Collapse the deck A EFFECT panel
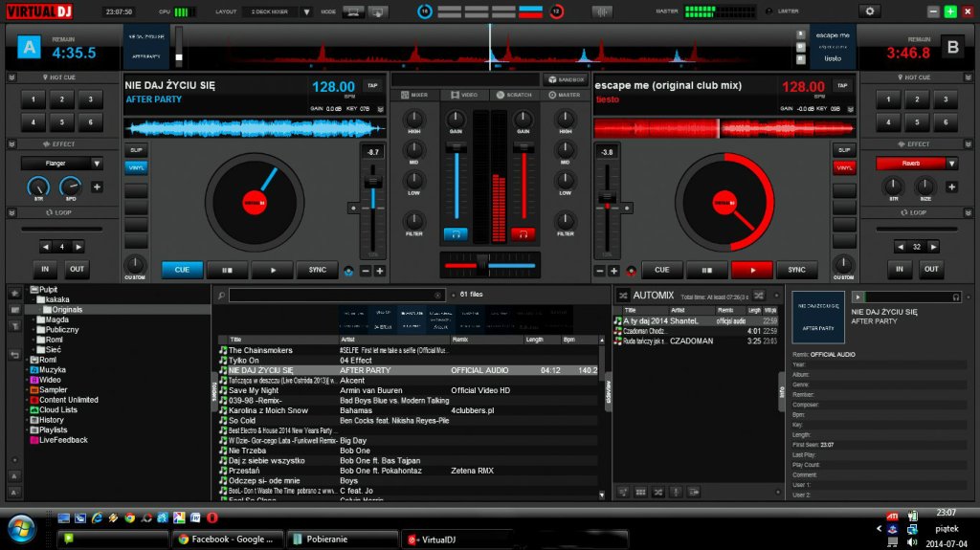This screenshot has width=980, height=550. click(x=11, y=144)
